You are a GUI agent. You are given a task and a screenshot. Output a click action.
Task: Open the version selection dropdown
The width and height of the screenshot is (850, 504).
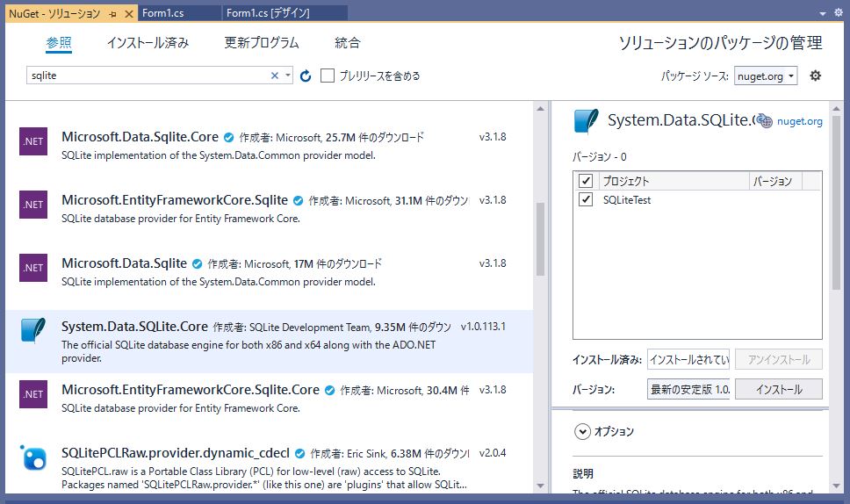(x=688, y=389)
